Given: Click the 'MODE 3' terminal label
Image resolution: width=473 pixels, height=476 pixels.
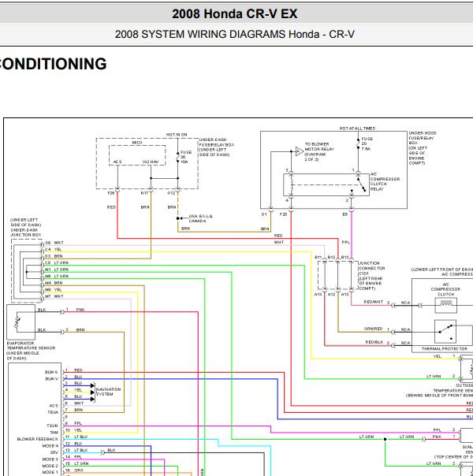Looking at the screenshot, I should point(50,459).
